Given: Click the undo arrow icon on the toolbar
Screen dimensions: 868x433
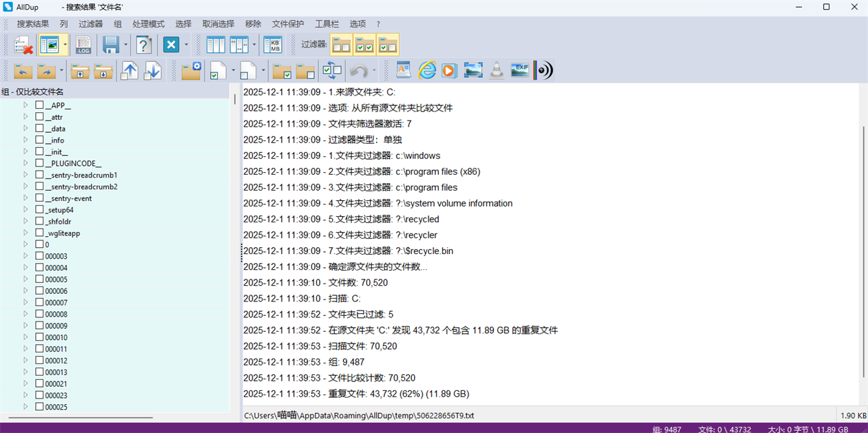Looking at the screenshot, I should [x=360, y=70].
